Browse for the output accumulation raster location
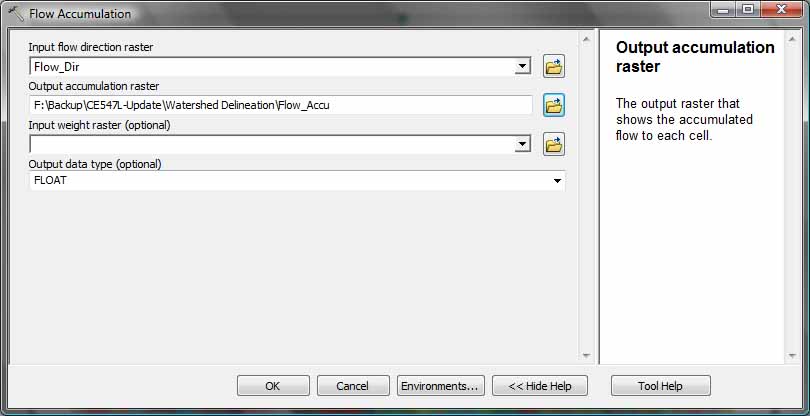 [554, 105]
